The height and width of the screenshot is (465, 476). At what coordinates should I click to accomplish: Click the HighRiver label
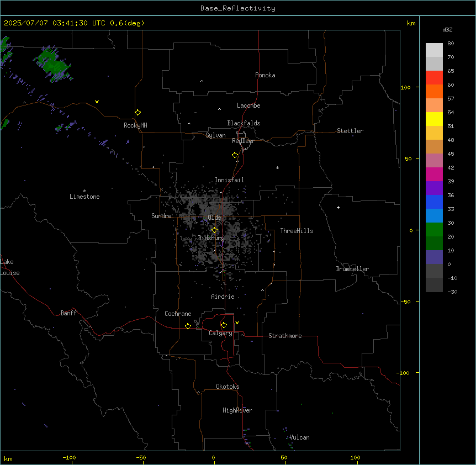(237, 410)
